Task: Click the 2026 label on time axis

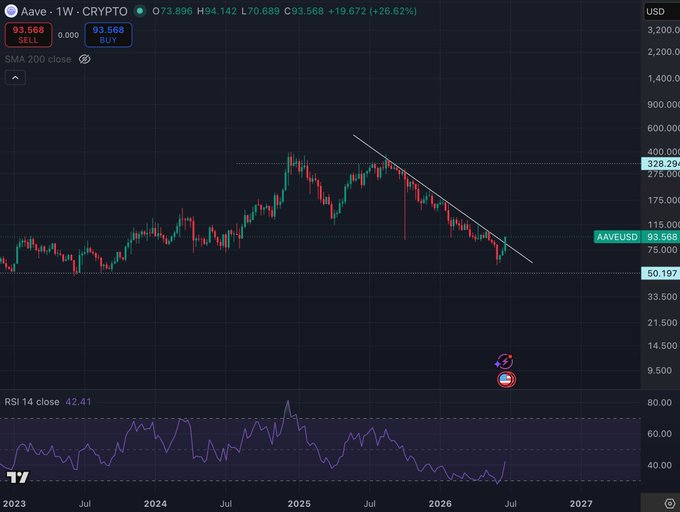Action: tap(440, 504)
